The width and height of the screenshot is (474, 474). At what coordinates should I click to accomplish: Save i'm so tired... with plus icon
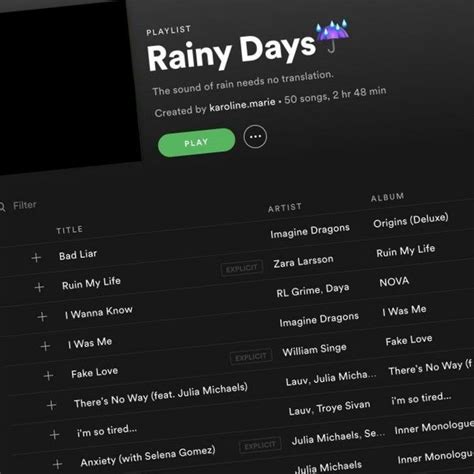click(x=54, y=434)
